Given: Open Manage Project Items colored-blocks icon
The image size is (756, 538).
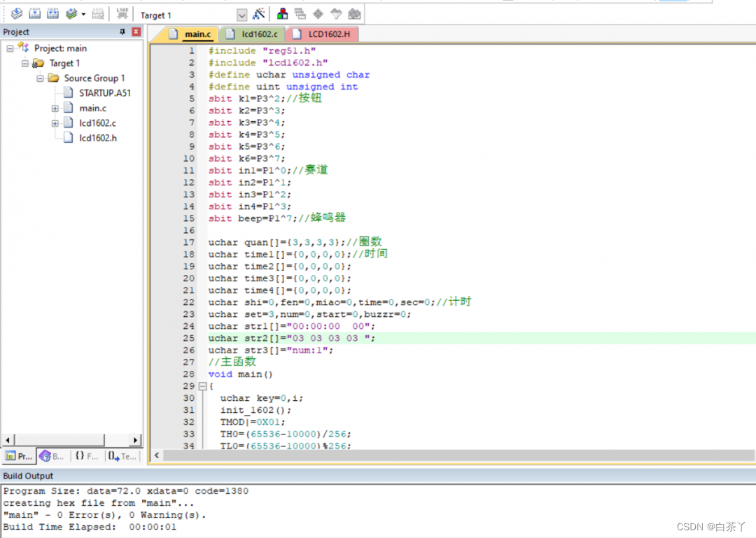Looking at the screenshot, I should [x=282, y=14].
